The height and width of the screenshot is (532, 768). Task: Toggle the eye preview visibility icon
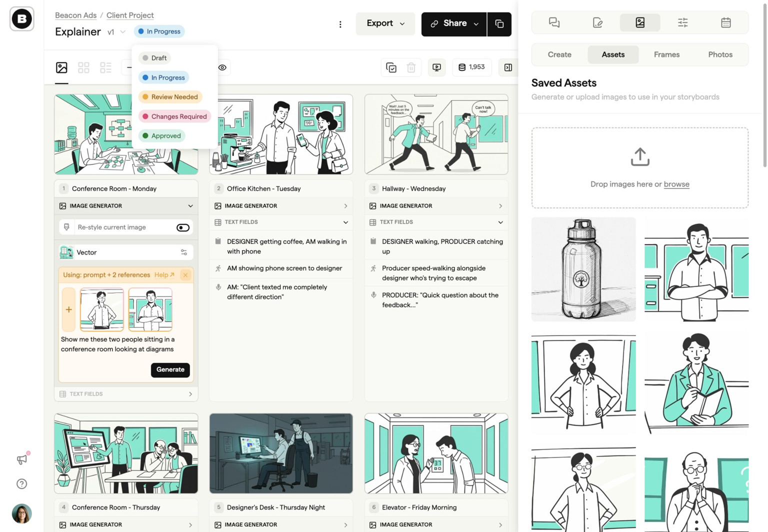click(x=222, y=67)
